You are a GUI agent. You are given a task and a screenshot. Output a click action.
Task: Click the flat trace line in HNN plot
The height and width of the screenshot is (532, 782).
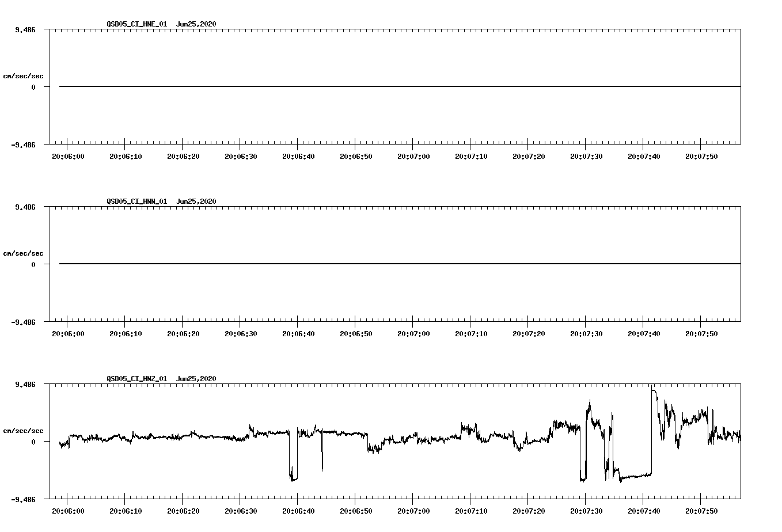400,264
